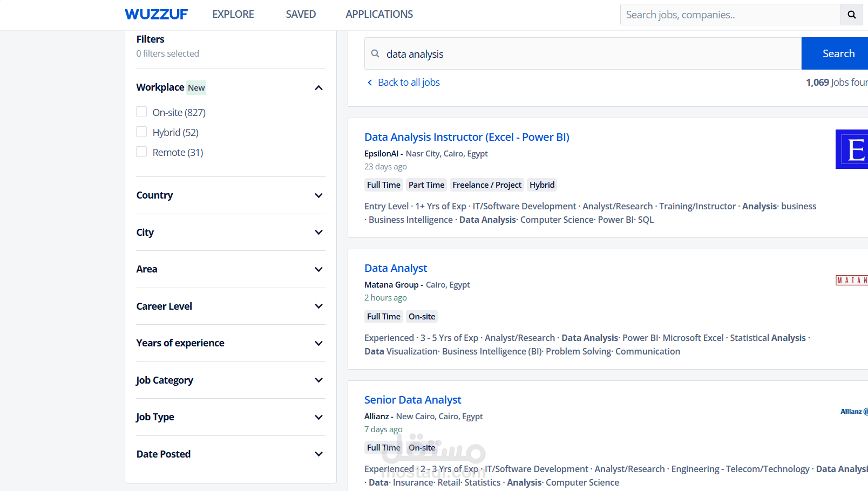The image size is (868, 491).
Task: Check the Hybrid workplace option
Action: (x=141, y=132)
